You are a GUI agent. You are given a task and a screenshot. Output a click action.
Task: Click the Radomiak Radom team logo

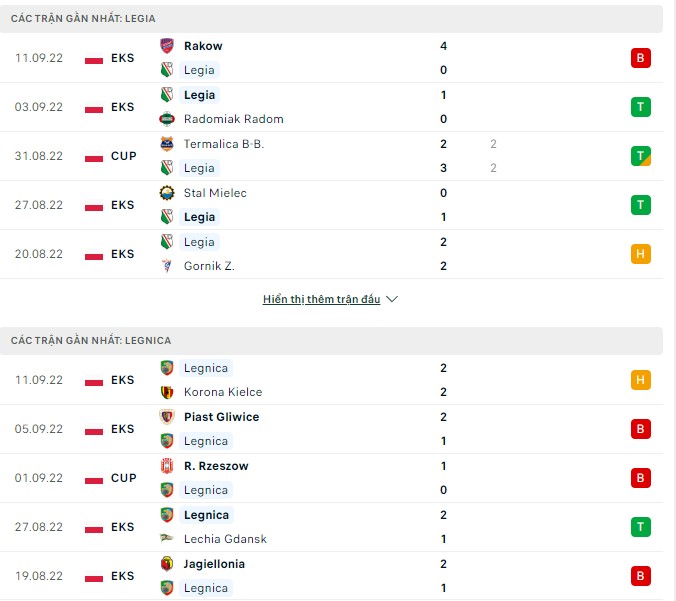coord(167,119)
